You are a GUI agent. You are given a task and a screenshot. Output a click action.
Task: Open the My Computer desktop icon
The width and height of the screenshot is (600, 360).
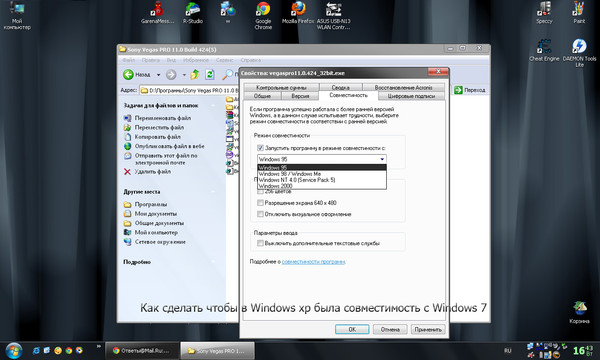coord(16,15)
